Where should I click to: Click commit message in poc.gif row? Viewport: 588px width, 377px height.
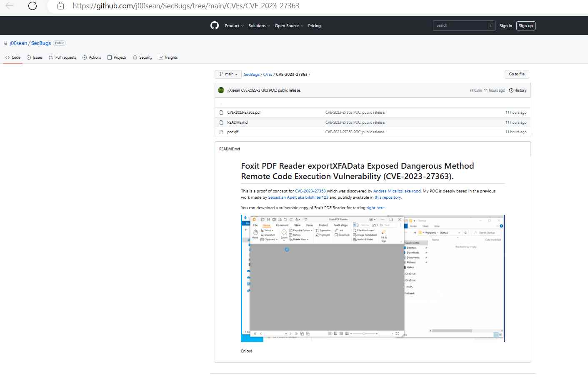pos(355,132)
